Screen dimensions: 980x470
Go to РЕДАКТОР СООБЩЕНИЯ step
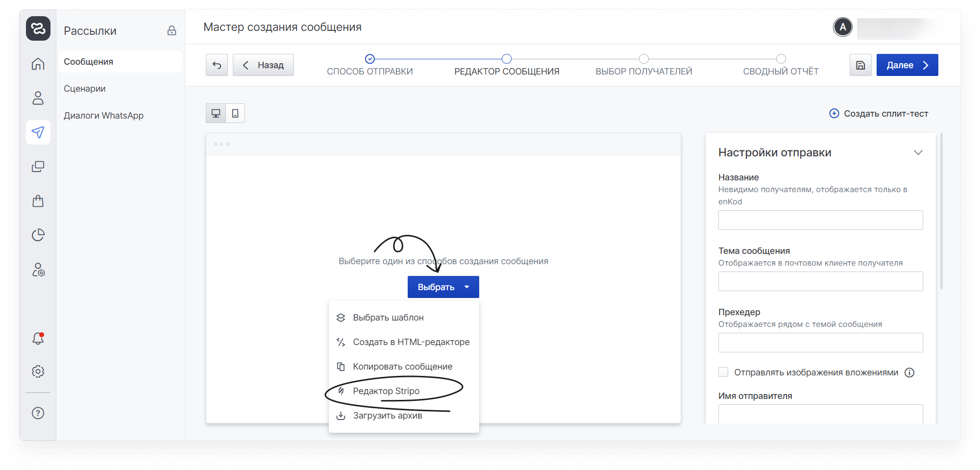pos(507,66)
